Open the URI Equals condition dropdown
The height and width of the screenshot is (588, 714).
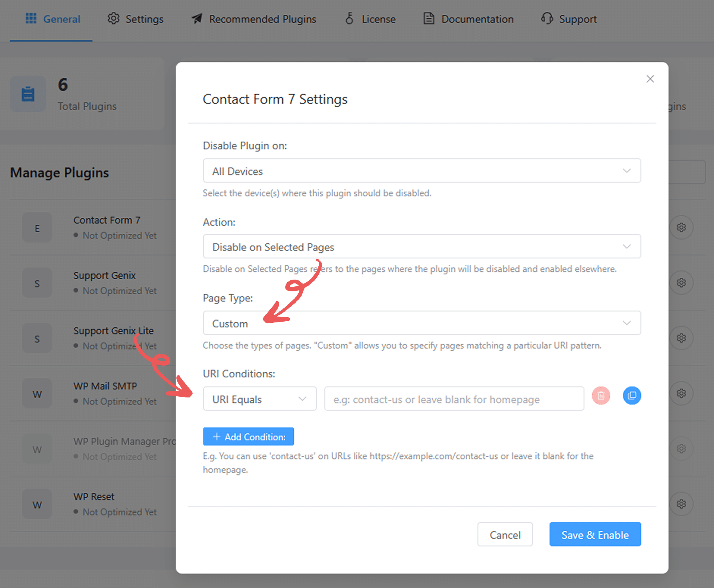[260, 399]
